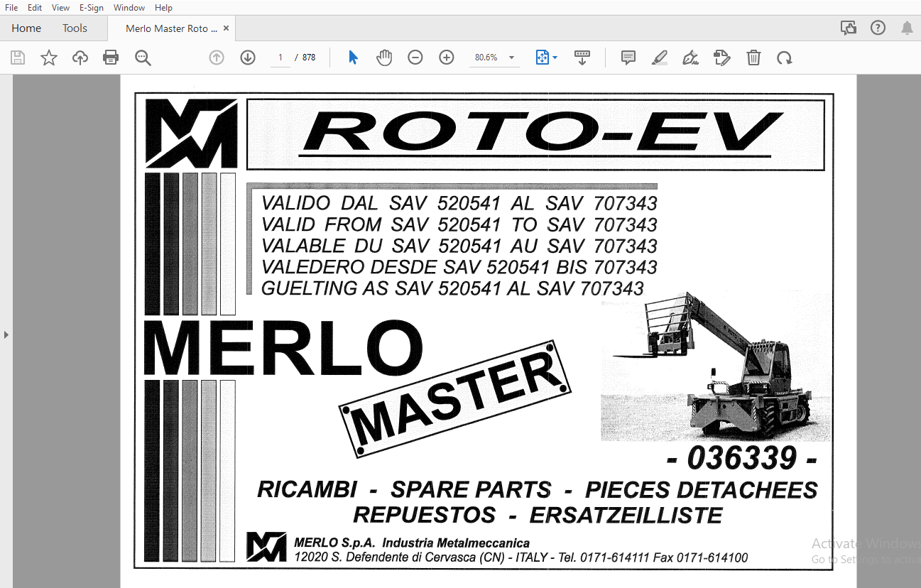The height and width of the screenshot is (588, 921).
Task: Click the MASTER stamp text
Action: pyautogui.click(x=455, y=398)
